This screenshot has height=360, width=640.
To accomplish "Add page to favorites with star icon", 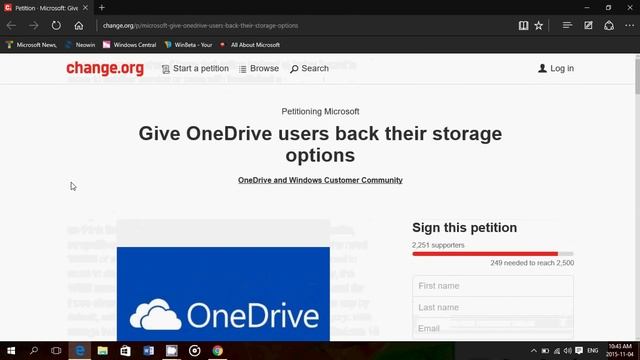I will pos(539,25).
